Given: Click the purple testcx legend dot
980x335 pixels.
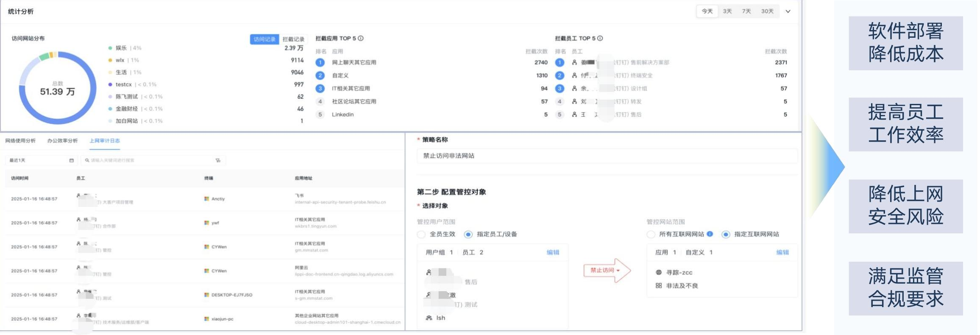Looking at the screenshot, I should (110, 84).
